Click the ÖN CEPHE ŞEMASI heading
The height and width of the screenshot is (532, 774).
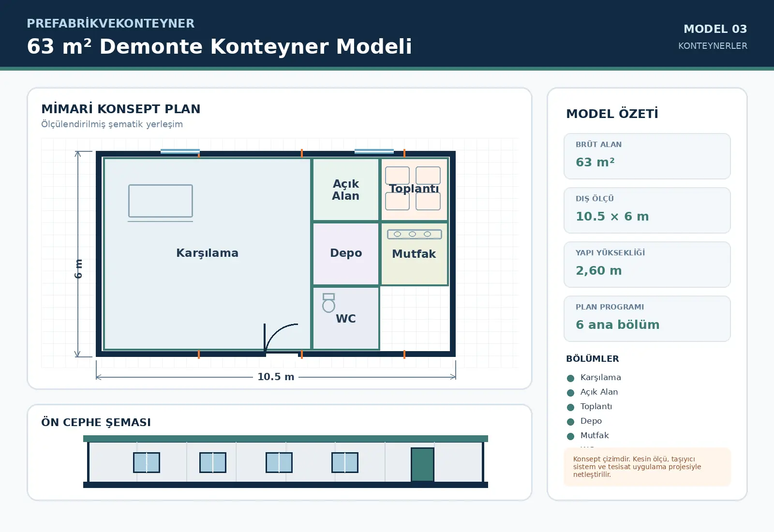(96, 422)
